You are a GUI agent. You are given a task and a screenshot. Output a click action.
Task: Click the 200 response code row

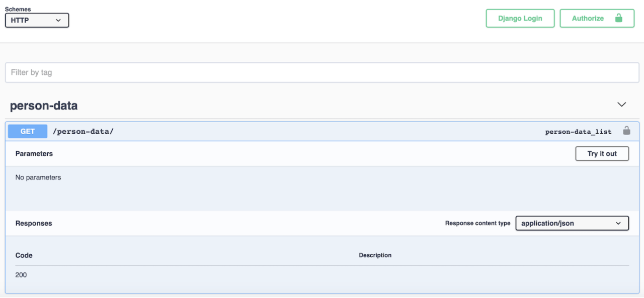21,275
